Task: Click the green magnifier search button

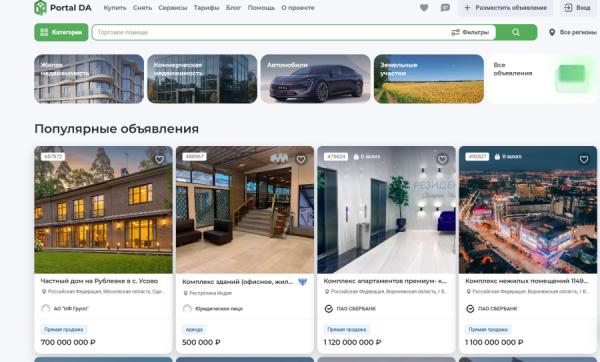Action: [516, 32]
